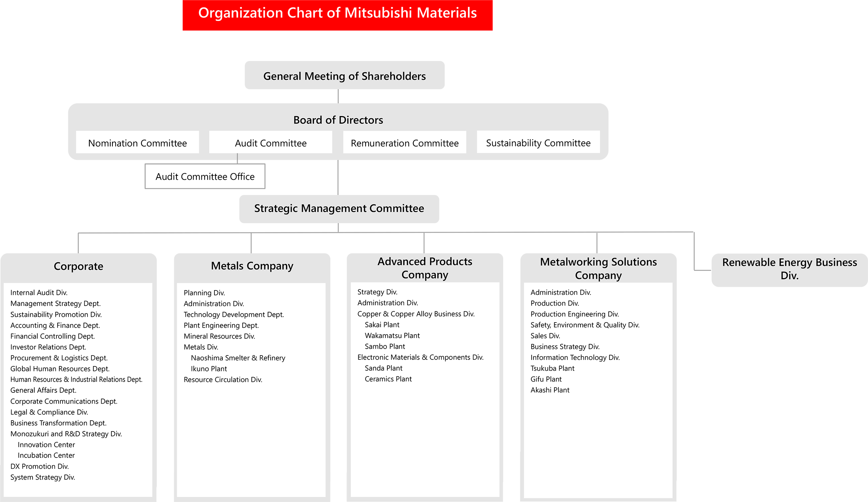This screenshot has height=502, width=868.
Task: Click Sustainability Promotion Div.
Action: (56, 314)
